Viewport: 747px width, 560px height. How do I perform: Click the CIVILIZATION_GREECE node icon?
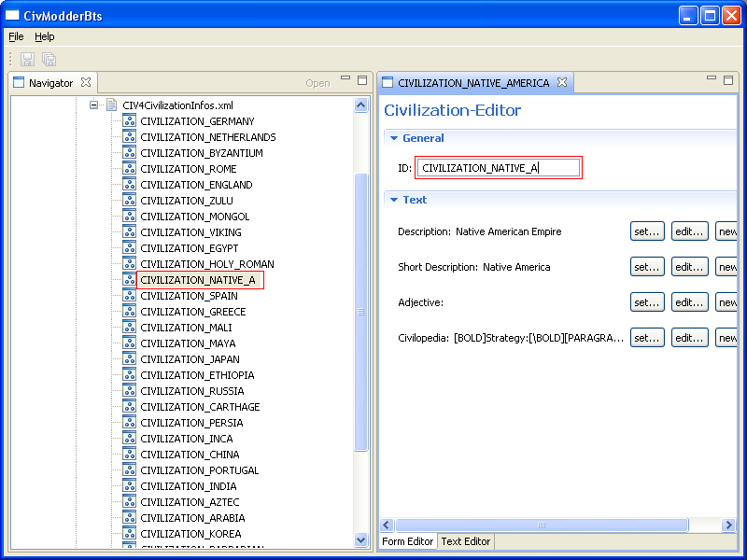pyautogui.click(x=129, y=312)
